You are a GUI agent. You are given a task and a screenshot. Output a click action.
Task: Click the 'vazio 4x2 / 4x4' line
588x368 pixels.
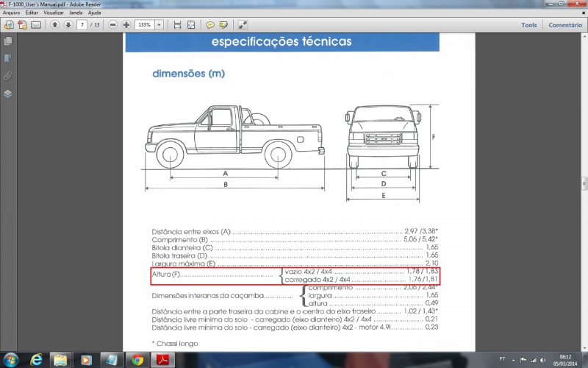click(361, 272)
